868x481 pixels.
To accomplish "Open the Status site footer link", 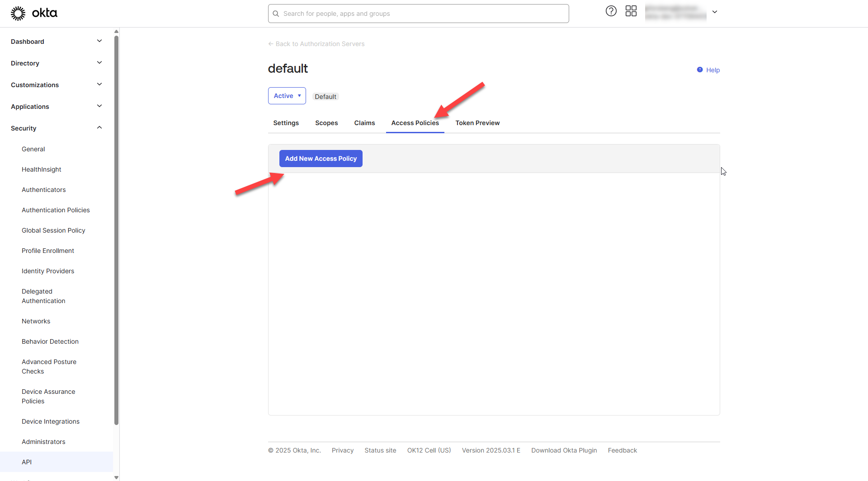I will [380, 450].
